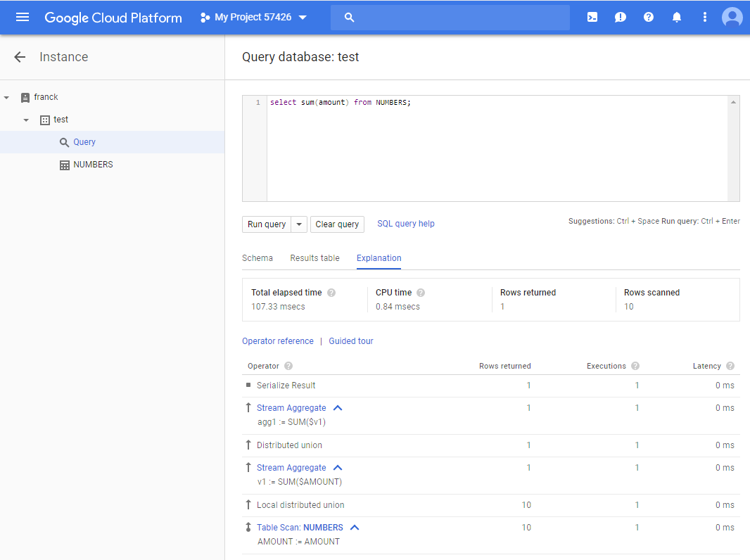Open the send feedback icon
This screenshot has height=560, width=750.
621,17
